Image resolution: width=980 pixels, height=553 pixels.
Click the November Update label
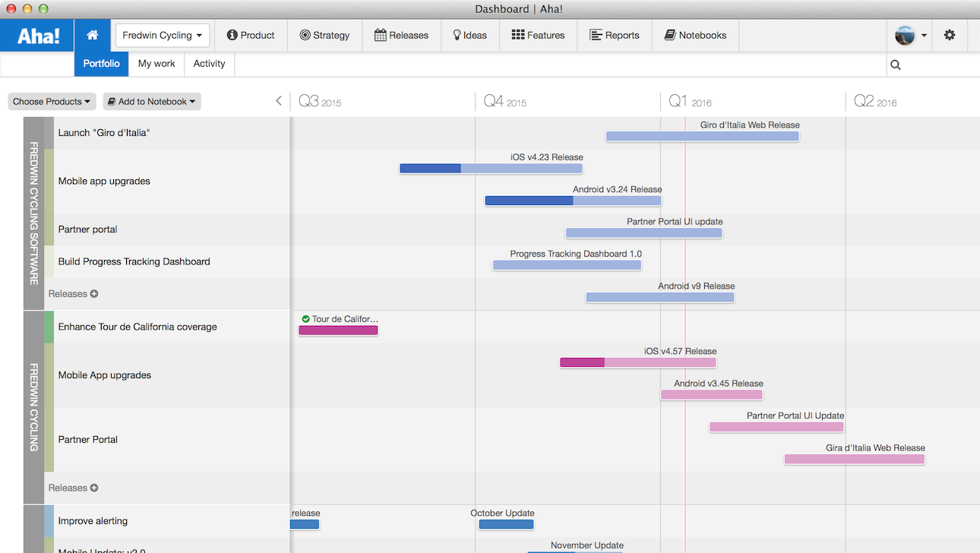[x=586, y=545]
